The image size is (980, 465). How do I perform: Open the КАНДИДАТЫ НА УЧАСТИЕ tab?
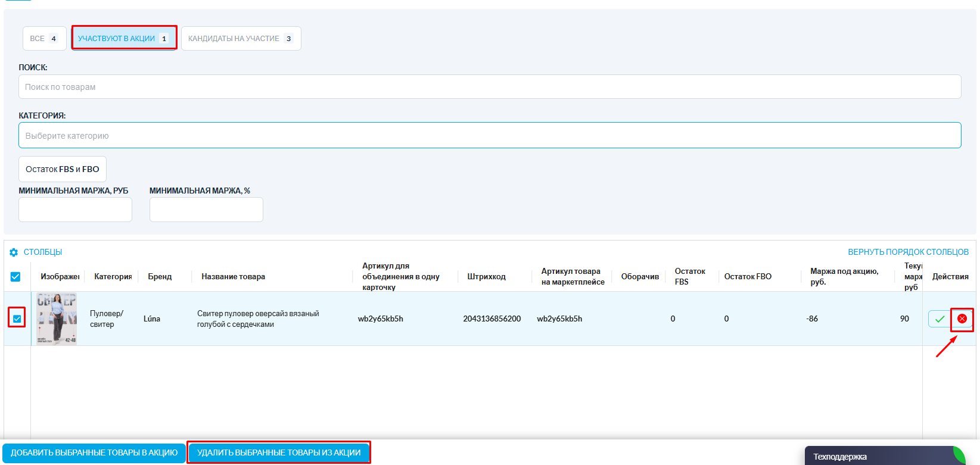pyautogui.click(x=241, y=39)
